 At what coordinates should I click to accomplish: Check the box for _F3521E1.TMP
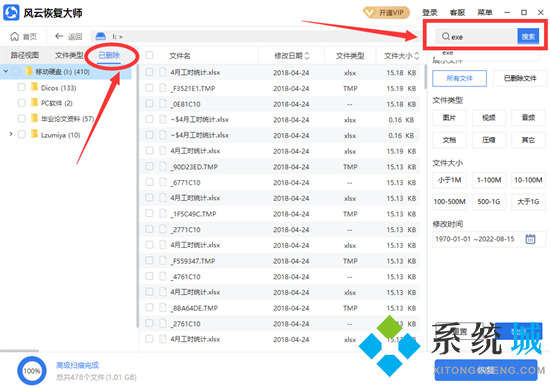149,88
